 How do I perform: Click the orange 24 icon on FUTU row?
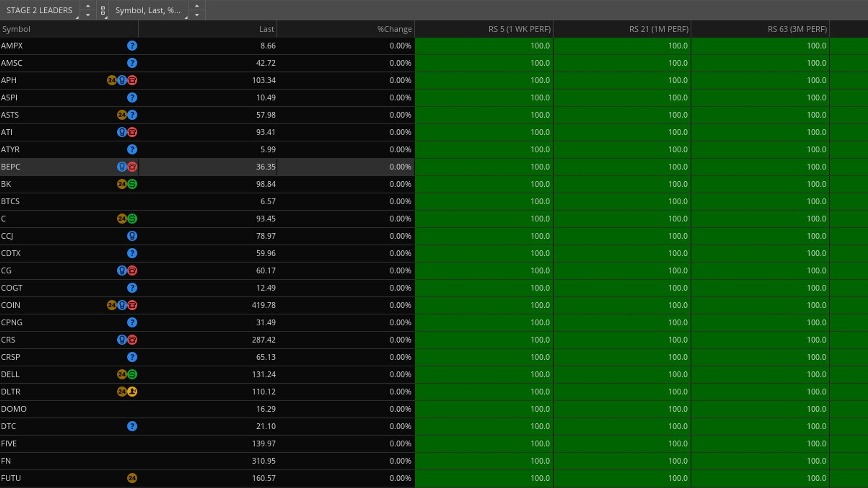[132, 478]
